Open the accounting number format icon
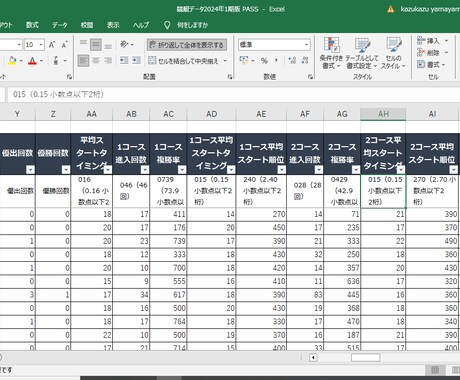This screenshot has width=460, height=380. click(244, 61)
